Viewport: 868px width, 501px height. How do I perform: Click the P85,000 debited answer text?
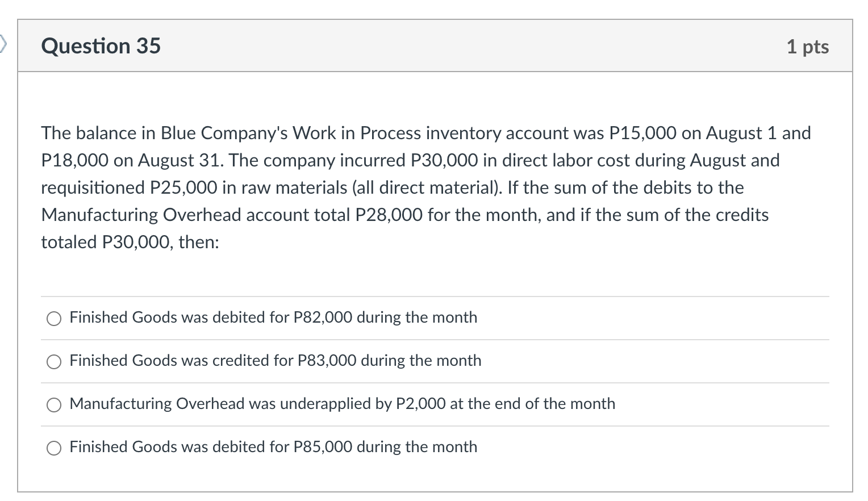tap(273, 448)
